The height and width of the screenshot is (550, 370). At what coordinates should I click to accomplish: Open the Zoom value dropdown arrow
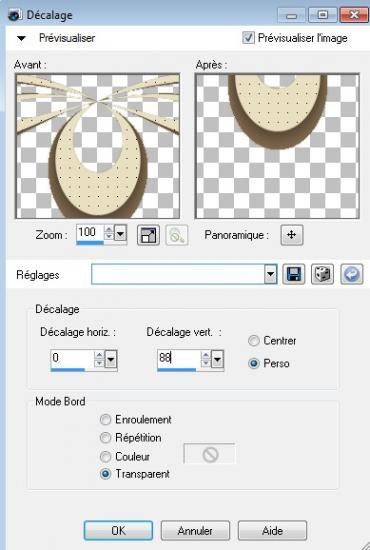pyautogui.click(x=121, y=233)
